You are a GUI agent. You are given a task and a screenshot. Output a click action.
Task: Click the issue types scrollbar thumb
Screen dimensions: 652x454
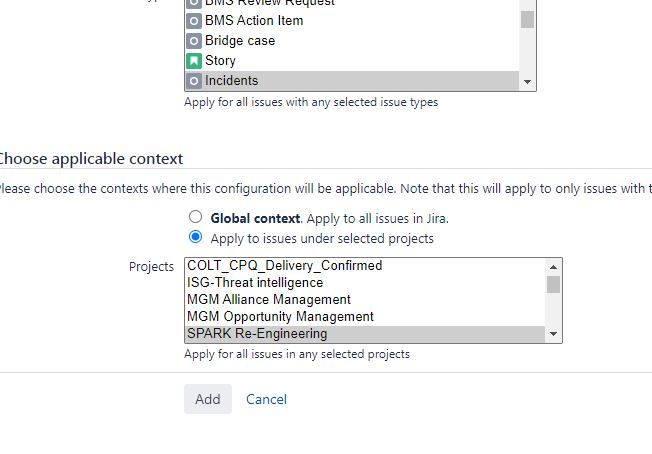pos(527,20)
